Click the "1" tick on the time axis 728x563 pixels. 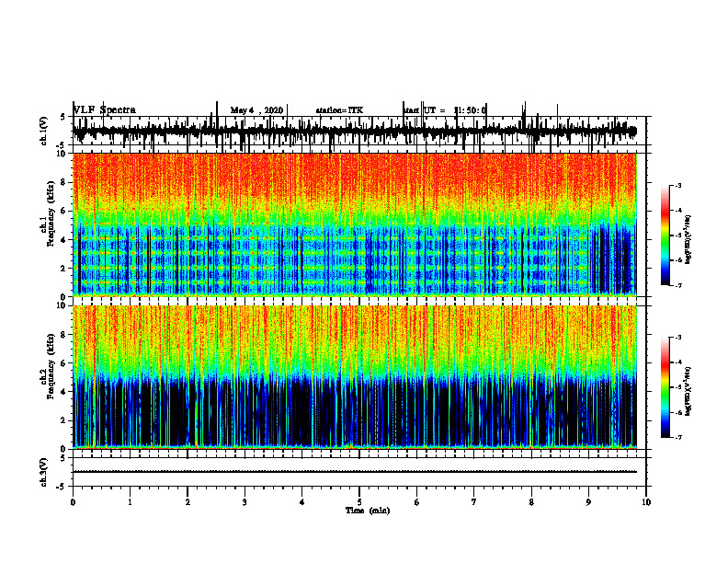pyautogui.click(x=131, y=502)
